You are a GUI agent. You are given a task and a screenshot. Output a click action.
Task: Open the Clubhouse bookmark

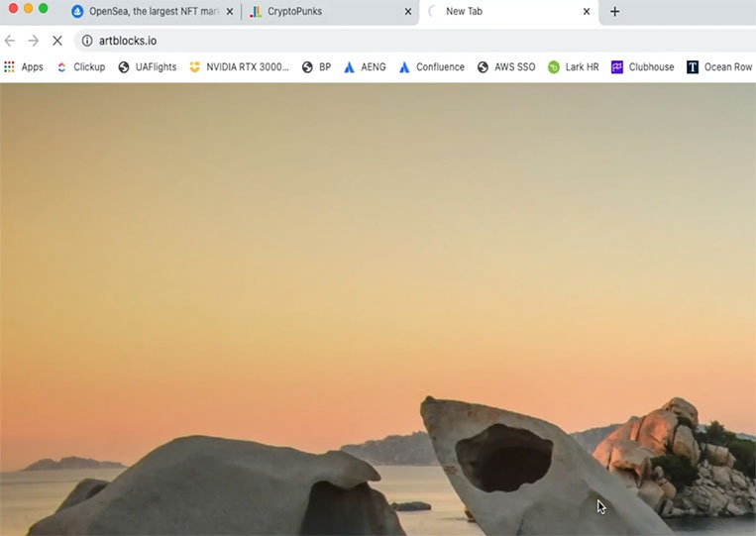click(643, 67)
